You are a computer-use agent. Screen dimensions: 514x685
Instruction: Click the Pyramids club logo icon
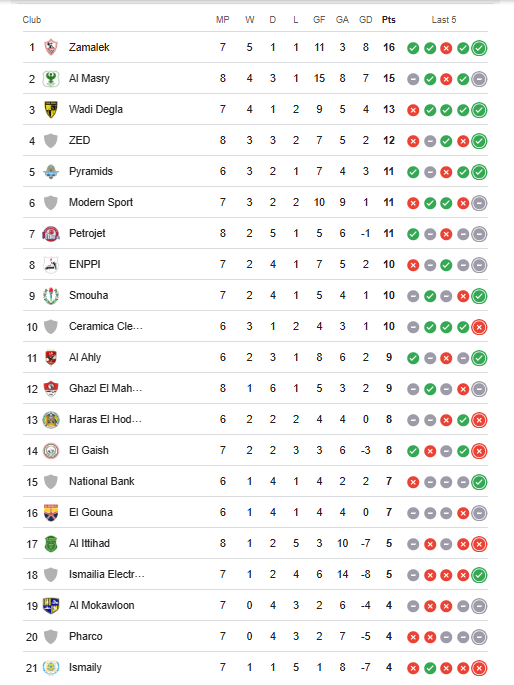pos(51,172)
